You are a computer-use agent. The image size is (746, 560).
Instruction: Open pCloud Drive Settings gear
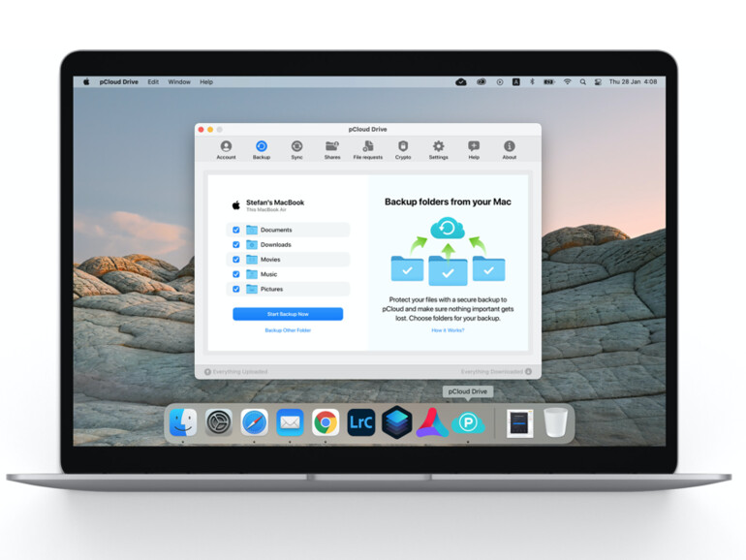(438, 150)
